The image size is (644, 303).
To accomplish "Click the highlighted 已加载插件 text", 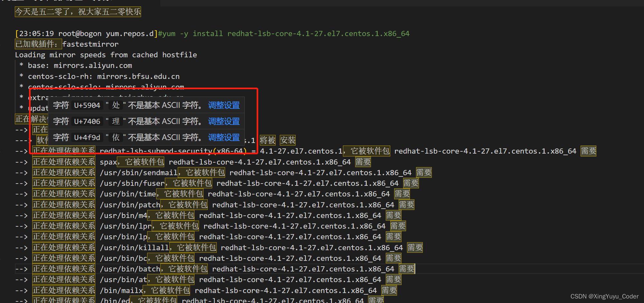I will click(x=38, y=44).
